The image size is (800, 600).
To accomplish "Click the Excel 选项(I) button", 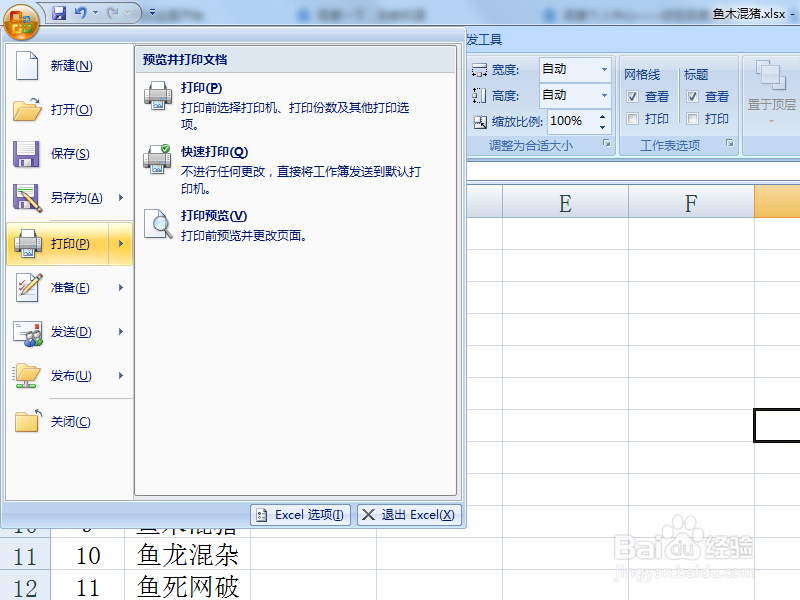I will click(300, 515).
